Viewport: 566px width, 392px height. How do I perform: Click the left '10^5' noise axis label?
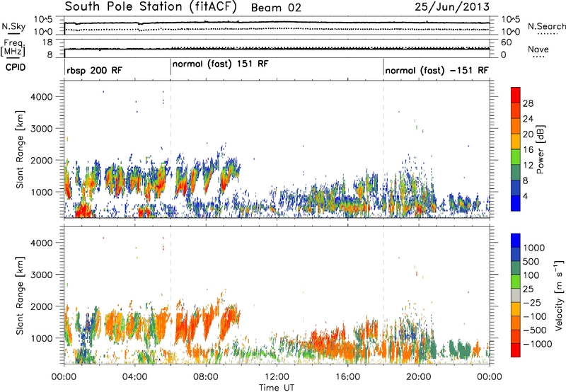(43, 20)
